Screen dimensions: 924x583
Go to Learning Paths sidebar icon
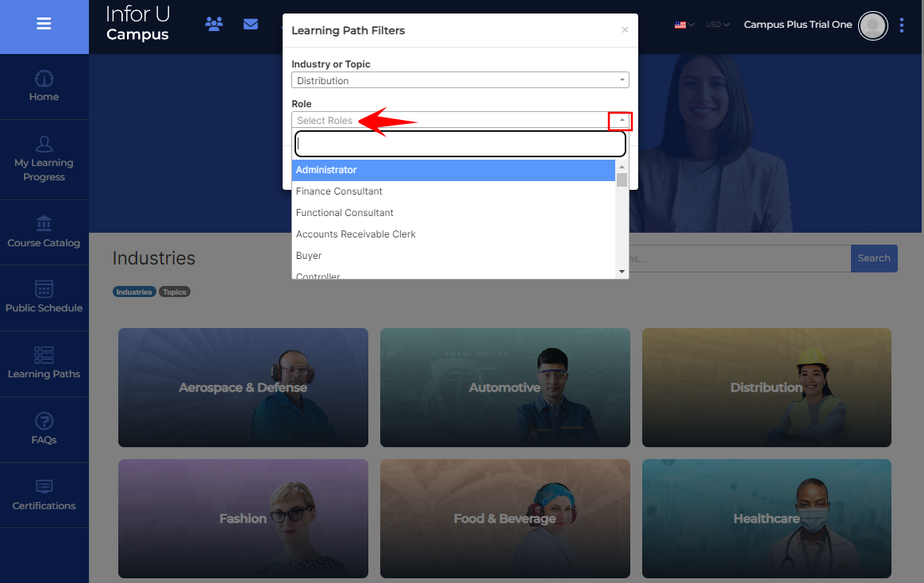click(44, 355)
